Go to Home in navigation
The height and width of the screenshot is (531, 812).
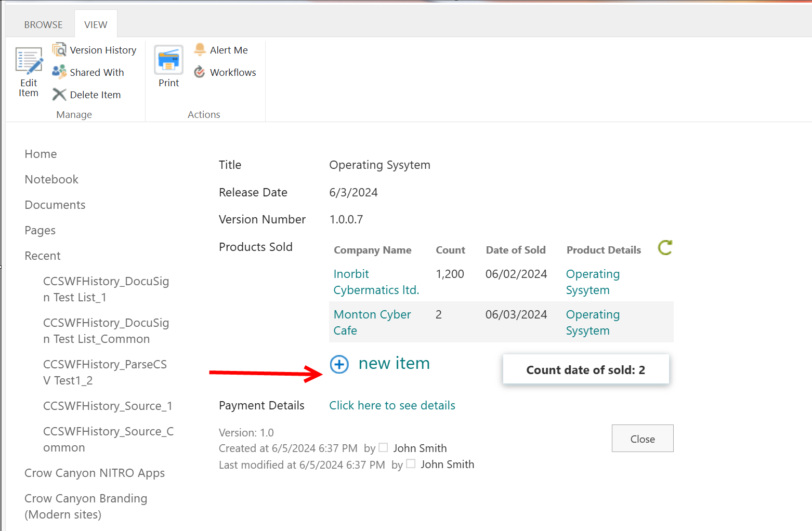tap(41, 154)
